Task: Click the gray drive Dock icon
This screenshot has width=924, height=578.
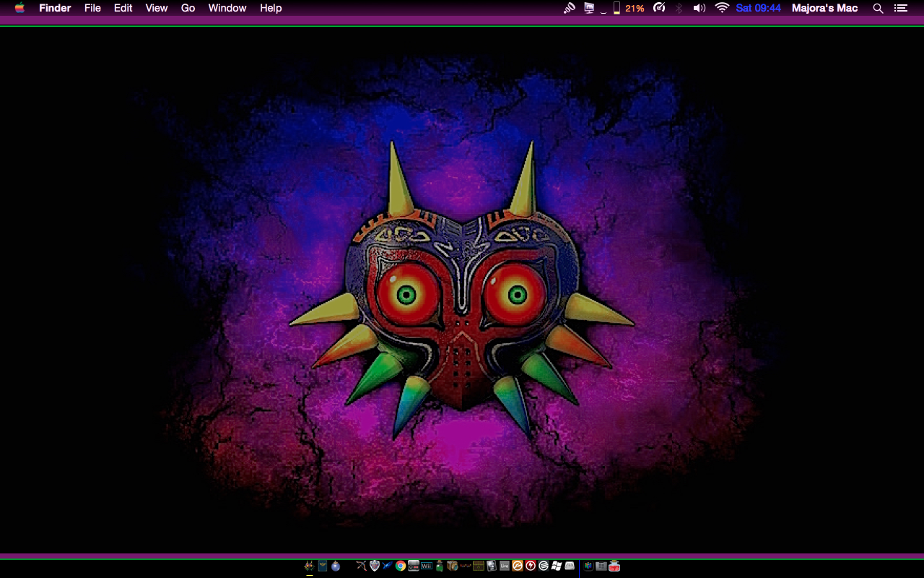Action: pyautogui.click(x=570, y=566)
